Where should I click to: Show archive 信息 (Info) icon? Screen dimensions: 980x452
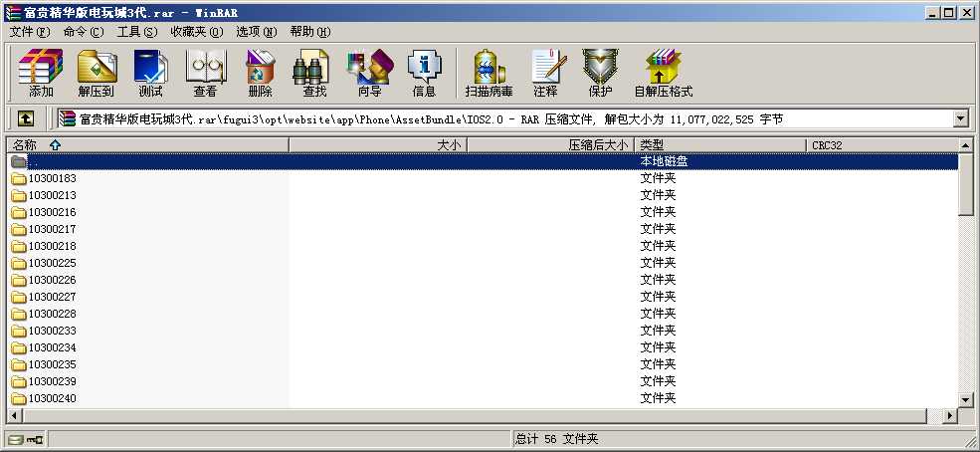pyautogui.click(x=424, y=73)
